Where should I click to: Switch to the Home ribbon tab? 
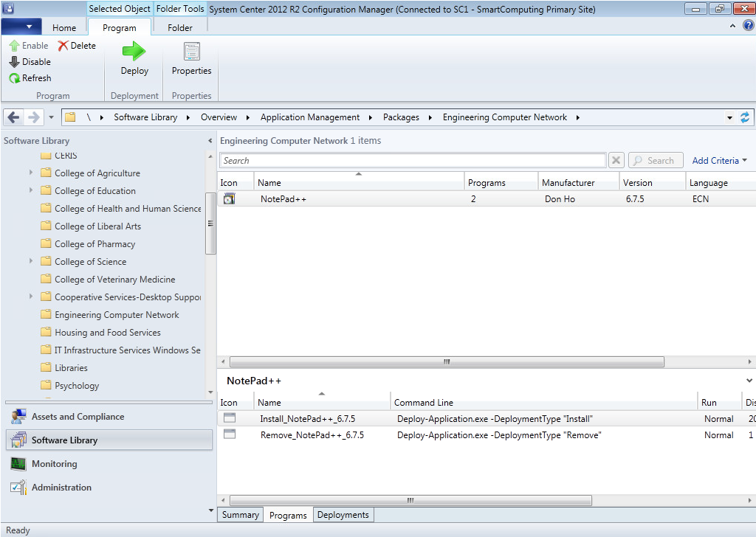[x=64, y=28]
